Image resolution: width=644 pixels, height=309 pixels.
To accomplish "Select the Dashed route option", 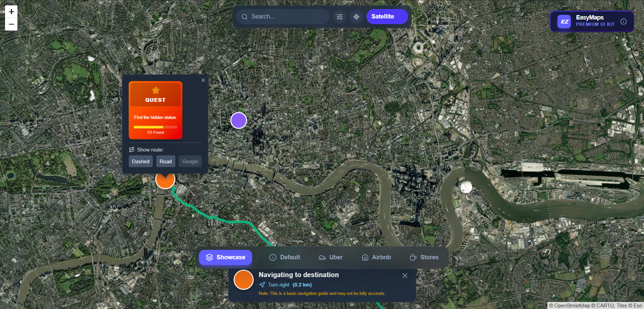I will point(141,161).
